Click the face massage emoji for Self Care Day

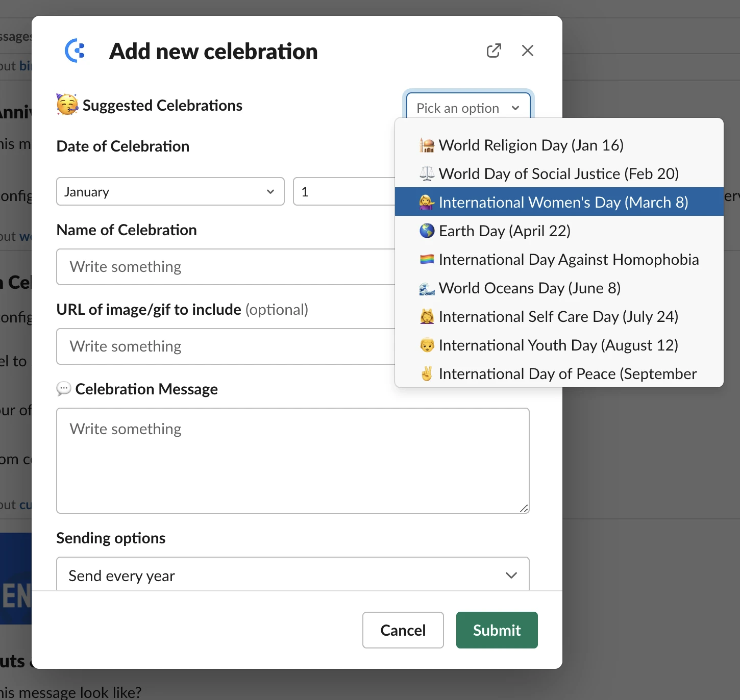pyautogui.click(x=427, y=316)
